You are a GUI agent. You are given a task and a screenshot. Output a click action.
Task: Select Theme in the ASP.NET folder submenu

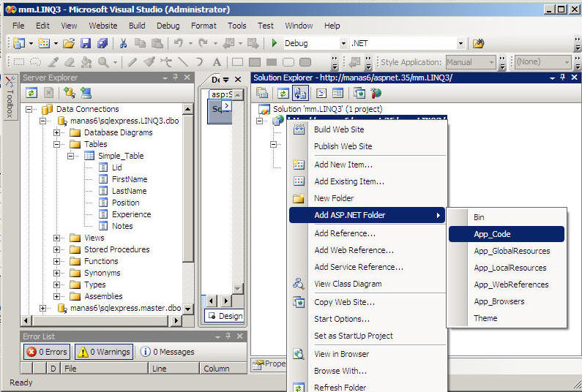tap(507, 318)
